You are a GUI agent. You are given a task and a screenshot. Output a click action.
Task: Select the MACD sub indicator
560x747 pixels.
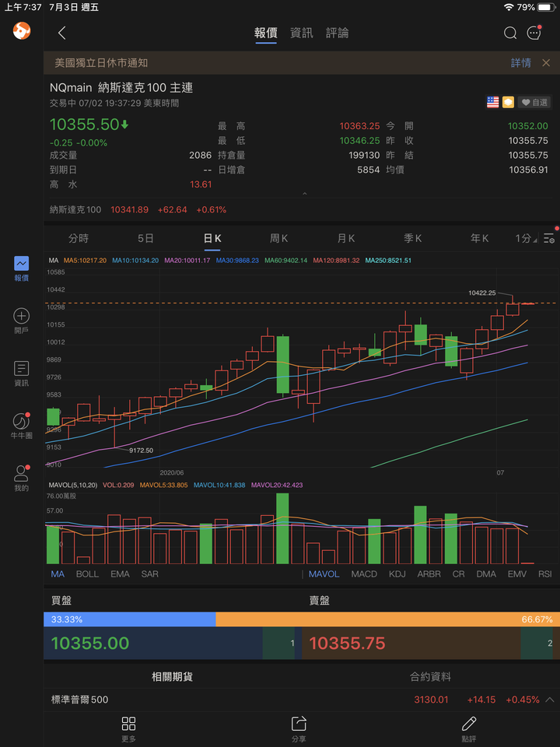pos(364,574)
